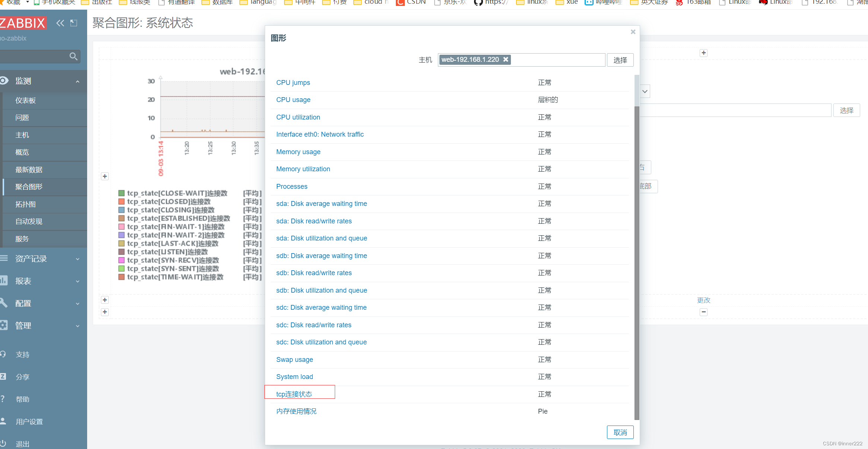This screenshot has width=868, height=449.
Task: Open 仪表板 dashboard menu item
Action: click(x=25, y=101)
